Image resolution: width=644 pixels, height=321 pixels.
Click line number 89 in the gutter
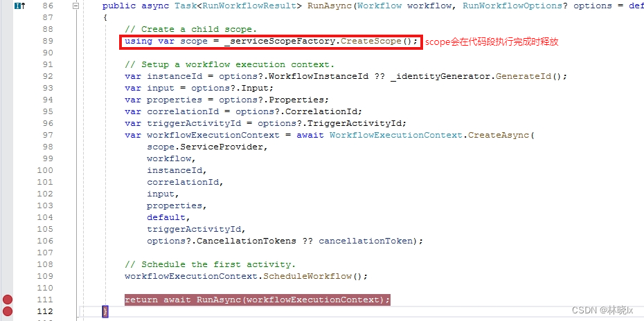click(x=47, y=41)
